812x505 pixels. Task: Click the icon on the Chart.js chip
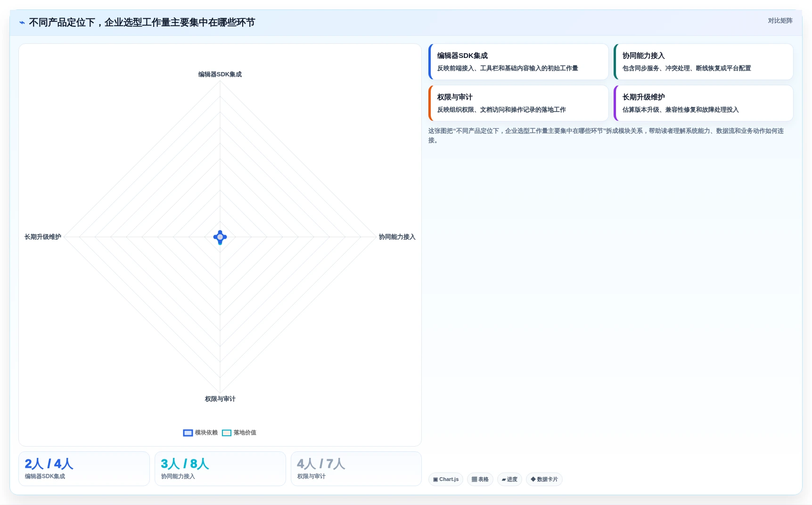point(435,479)
